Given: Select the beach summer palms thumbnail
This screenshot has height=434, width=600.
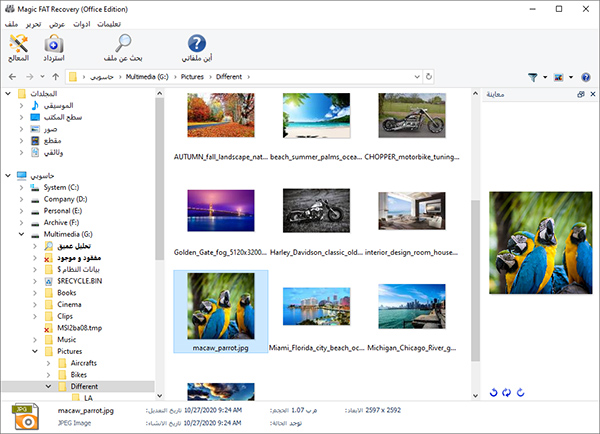Looking at the screenshot, I should [316, 116].
